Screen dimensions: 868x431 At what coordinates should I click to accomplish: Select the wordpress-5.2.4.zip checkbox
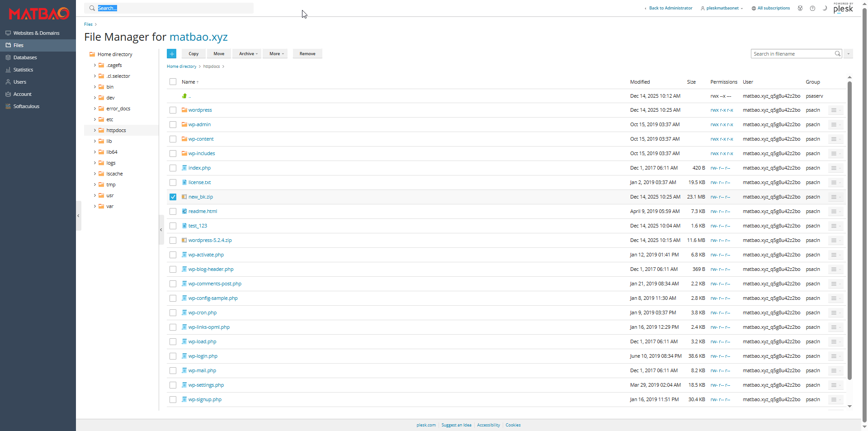click(173, 241)
